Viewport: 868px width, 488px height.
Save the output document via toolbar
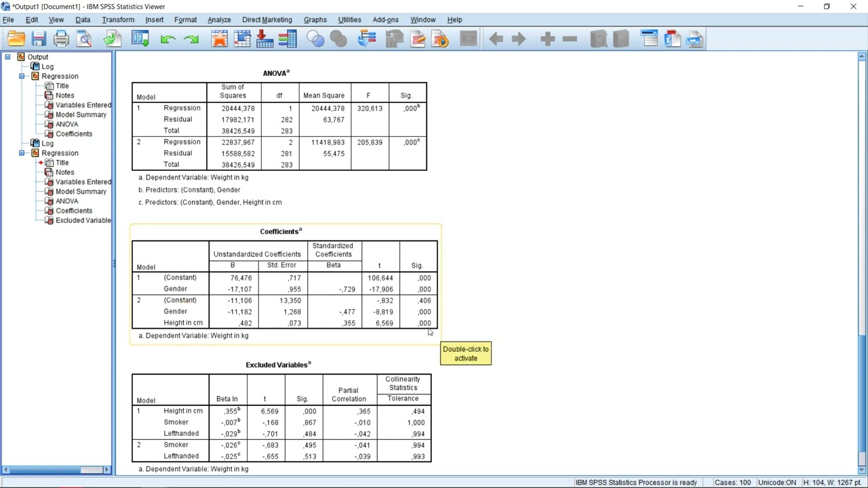coord(39,39)
